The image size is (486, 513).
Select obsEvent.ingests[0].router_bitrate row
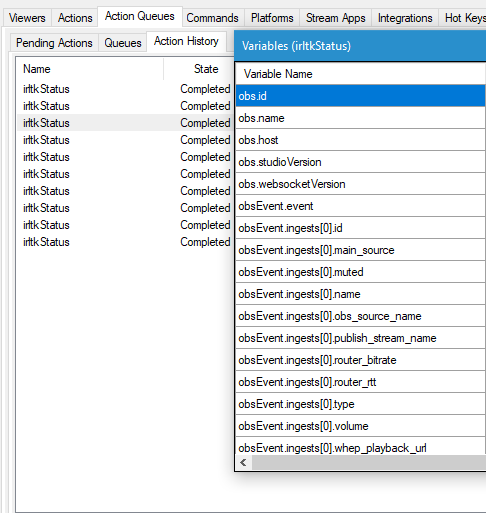pyautogui.click(x=360, y=360)
